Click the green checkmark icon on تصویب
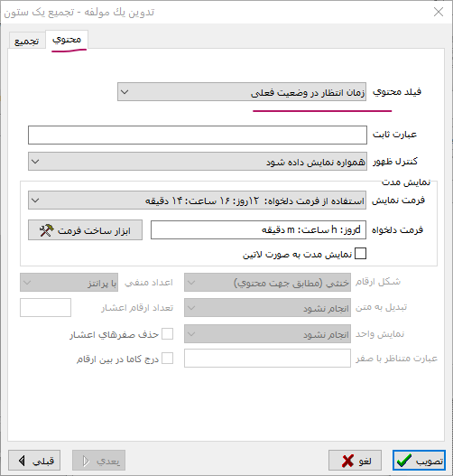 [x=404, y=461]
